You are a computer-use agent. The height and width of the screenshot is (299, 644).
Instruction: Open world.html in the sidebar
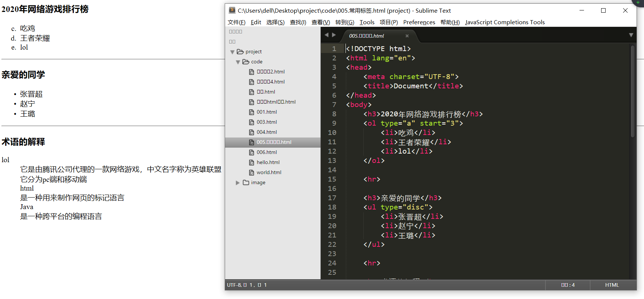tap(269, 172)
